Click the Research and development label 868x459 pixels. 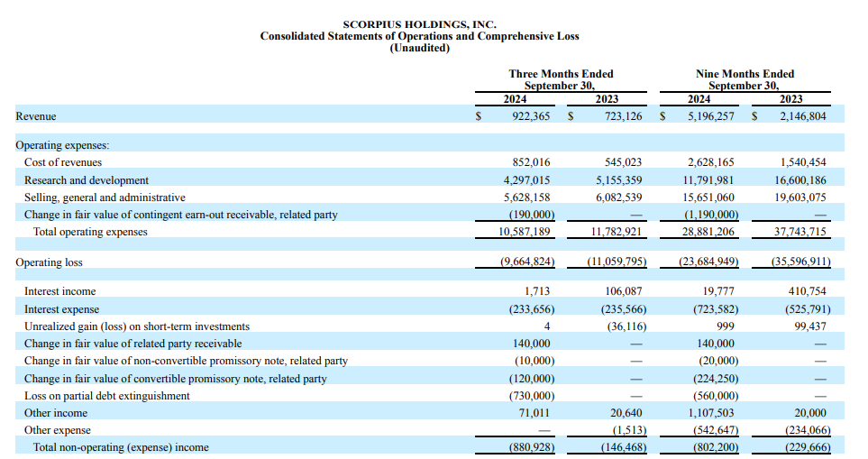pos(87,180)
